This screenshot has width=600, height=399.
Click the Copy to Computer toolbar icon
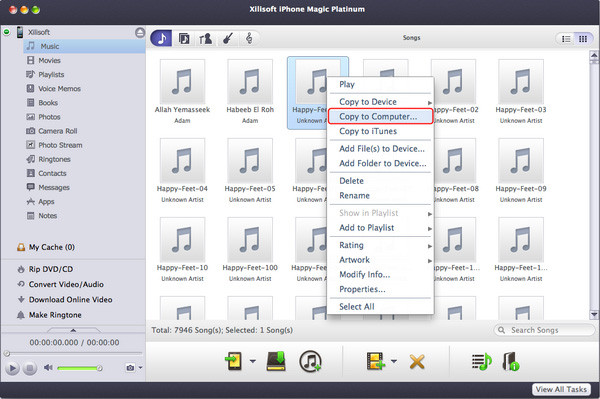pos(276,361)
